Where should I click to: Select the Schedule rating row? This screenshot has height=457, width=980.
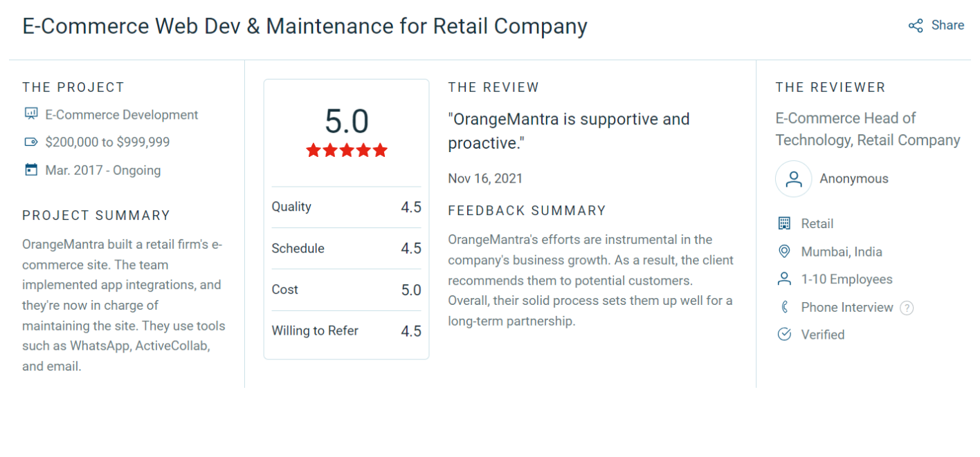click(x=346, y=248)
